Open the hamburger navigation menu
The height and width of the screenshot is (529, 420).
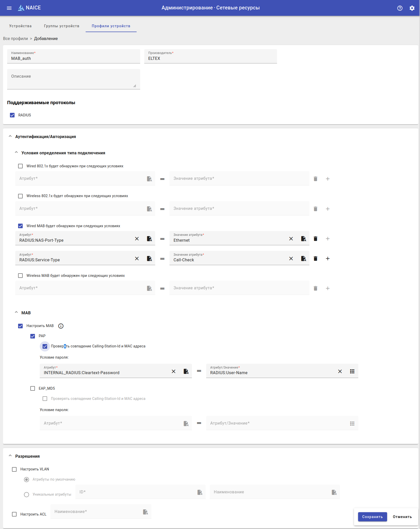click(9, 8)
